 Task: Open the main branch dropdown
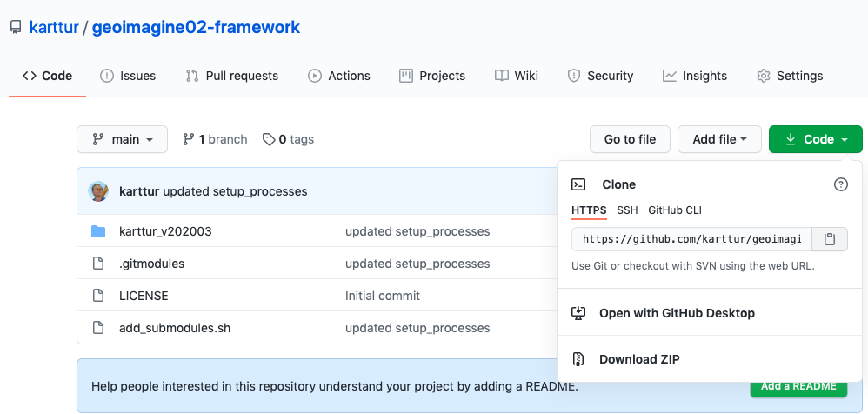click(x=122, y=139)
